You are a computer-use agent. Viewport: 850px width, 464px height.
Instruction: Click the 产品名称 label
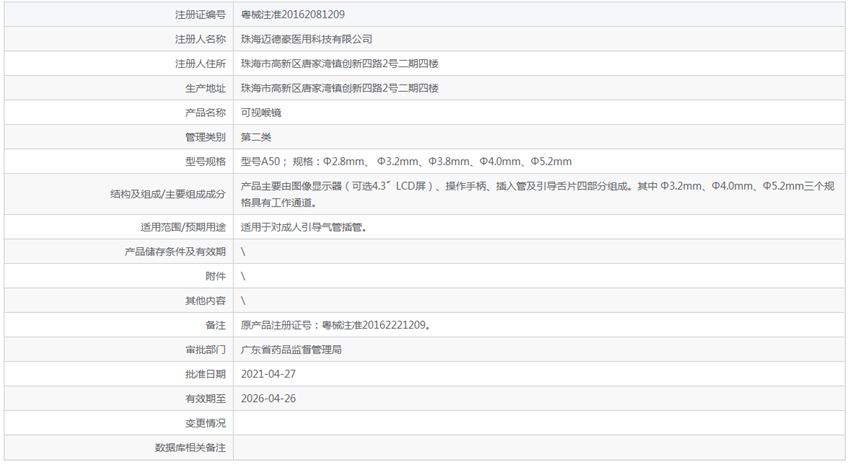(205, 113)
